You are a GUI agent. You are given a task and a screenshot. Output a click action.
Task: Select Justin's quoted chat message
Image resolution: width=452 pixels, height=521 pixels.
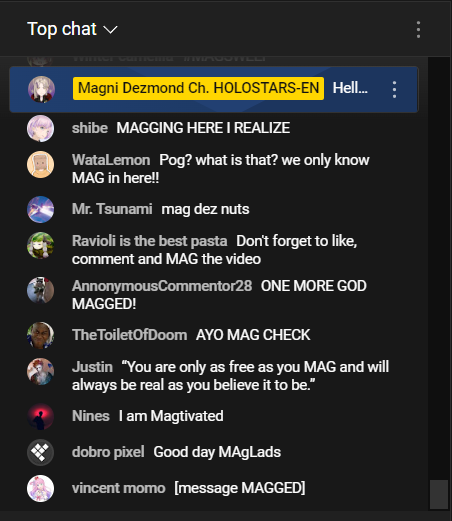pos(230,376)
